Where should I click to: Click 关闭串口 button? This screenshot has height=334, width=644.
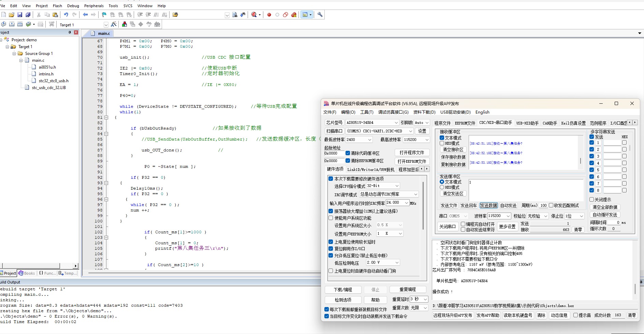448,227
